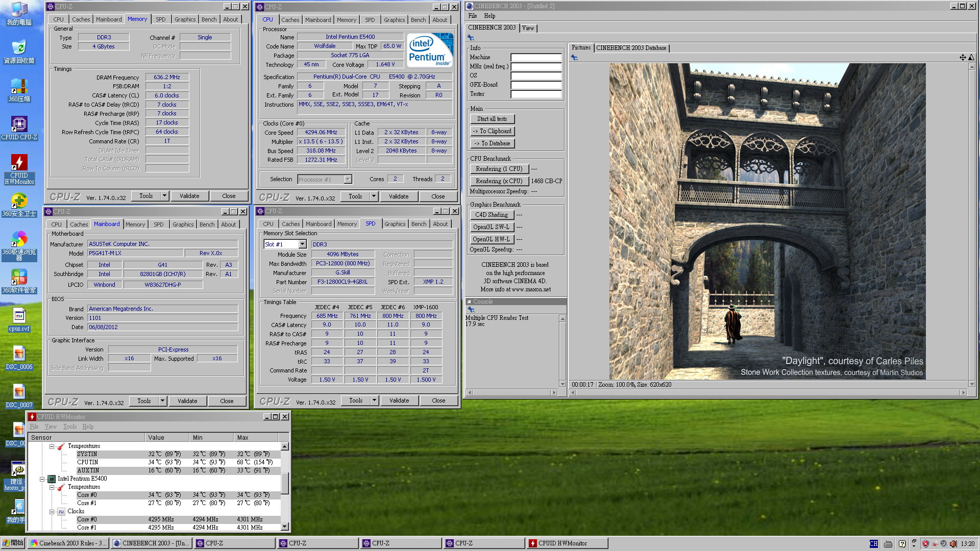
Task: Open the File menu in Cinebench
Action: [473, 16]
